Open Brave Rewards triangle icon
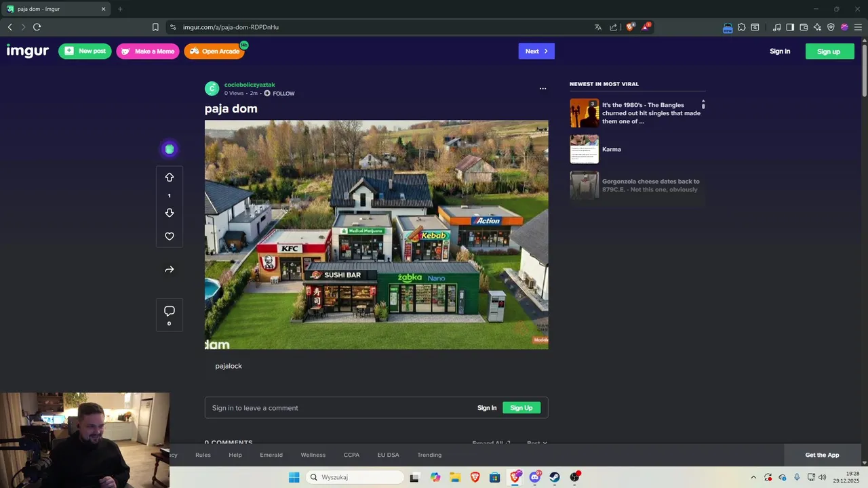Image resolution: width=868 pixels, height=488 pixels. point(646,27)
